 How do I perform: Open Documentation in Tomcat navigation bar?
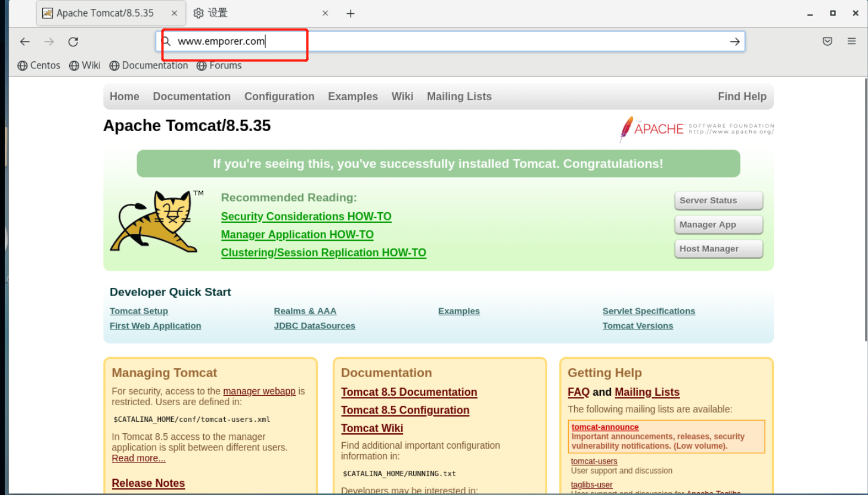click(191, 97)
